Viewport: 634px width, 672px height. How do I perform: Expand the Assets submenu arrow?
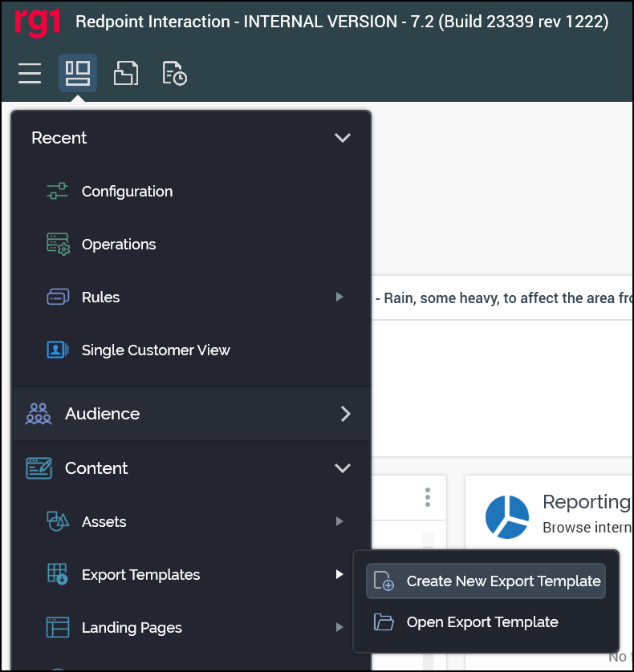point(339,522)
